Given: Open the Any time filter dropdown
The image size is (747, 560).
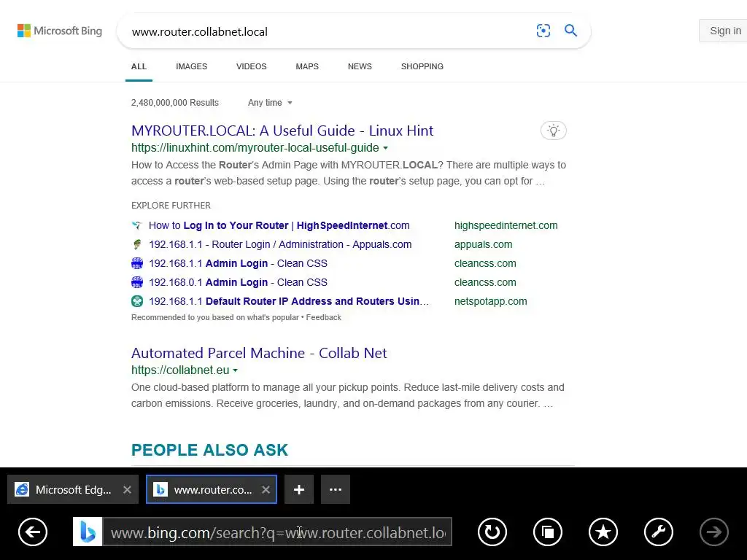Looking at the screenshot, I should (270, 103).
